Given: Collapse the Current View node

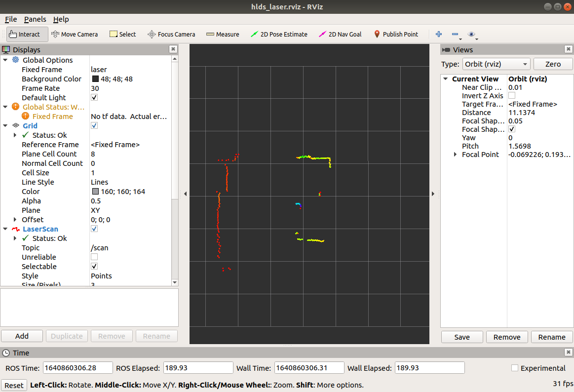Looking at the screenshot, I should pos(446,78).
